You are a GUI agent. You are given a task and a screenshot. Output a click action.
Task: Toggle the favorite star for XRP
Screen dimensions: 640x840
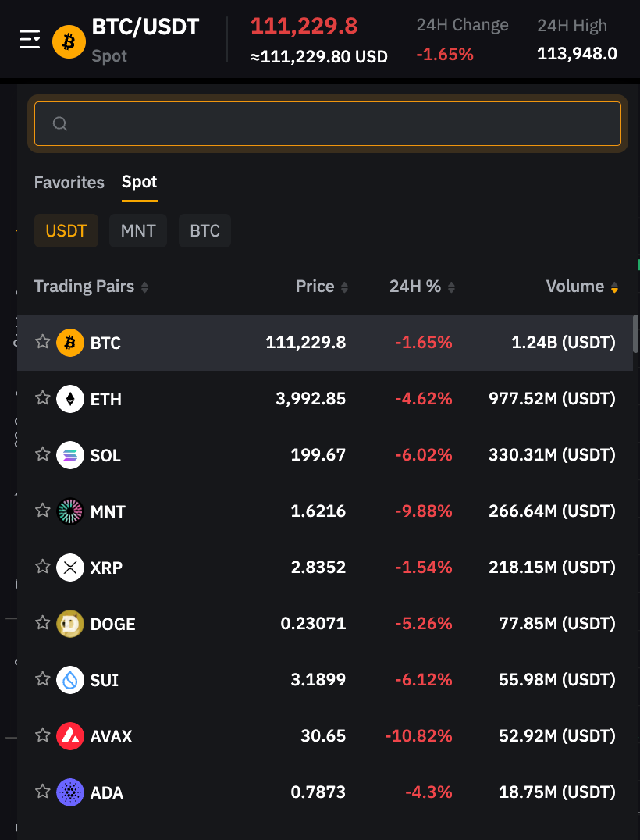(x=43, y=566)
